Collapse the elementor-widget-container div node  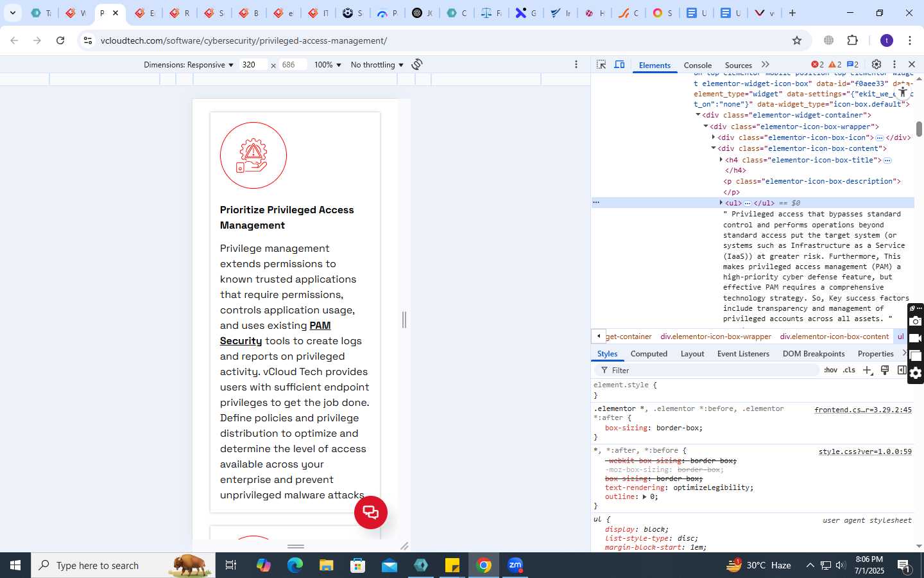click(698, 115)
